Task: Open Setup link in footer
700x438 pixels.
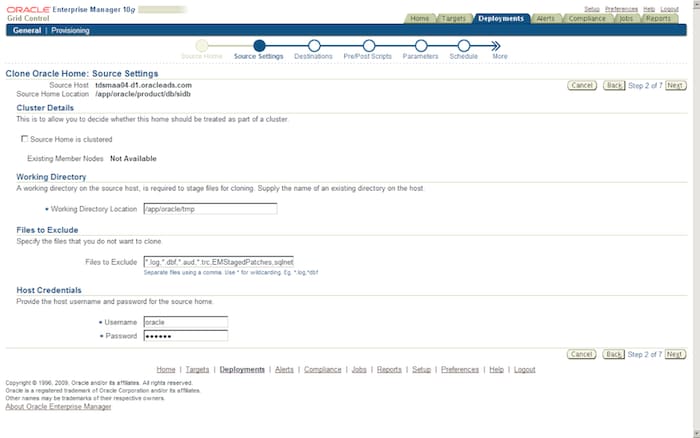Action: coord(421,369)
